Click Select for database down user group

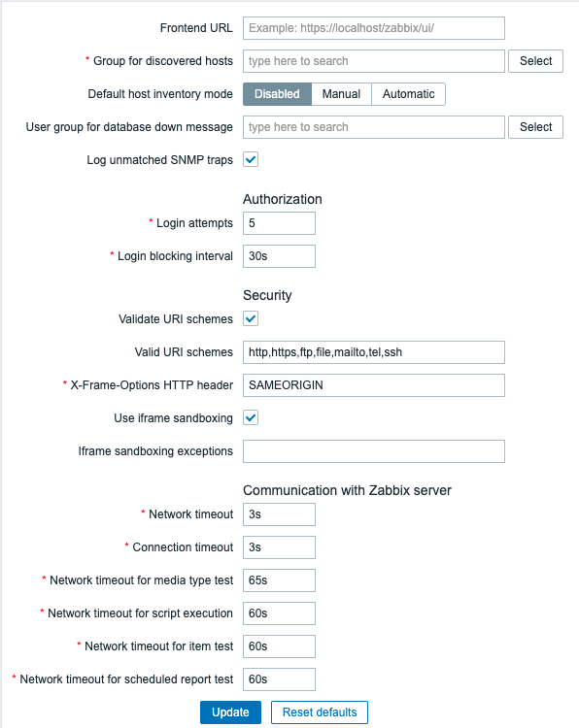pyautogui.click(x=535, y=127)
